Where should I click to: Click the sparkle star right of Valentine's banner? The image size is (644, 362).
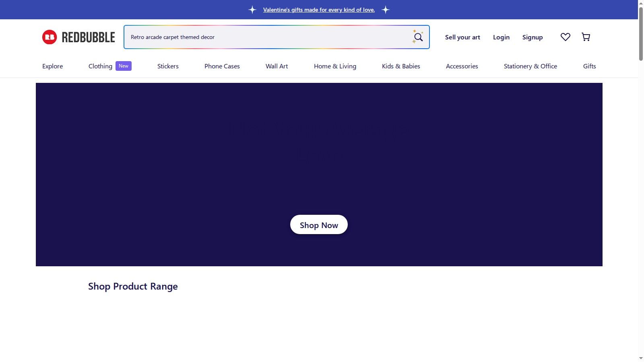click(x=386, y=10)
